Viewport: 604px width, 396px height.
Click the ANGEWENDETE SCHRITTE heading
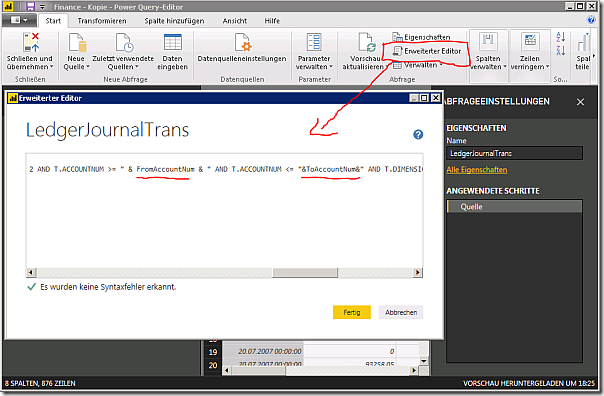point(493,191)
